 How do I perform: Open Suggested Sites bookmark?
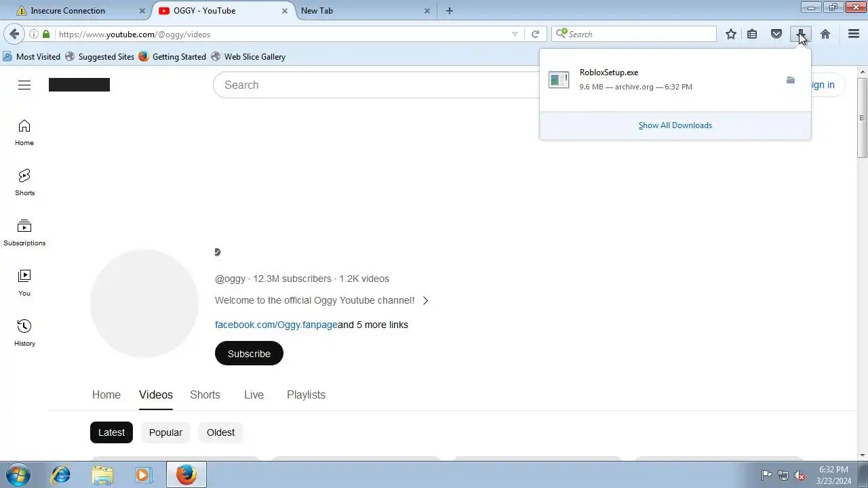coord(100,57)
